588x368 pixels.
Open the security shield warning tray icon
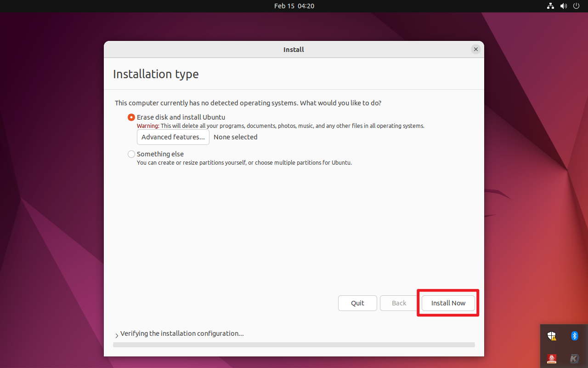point(552,336)
